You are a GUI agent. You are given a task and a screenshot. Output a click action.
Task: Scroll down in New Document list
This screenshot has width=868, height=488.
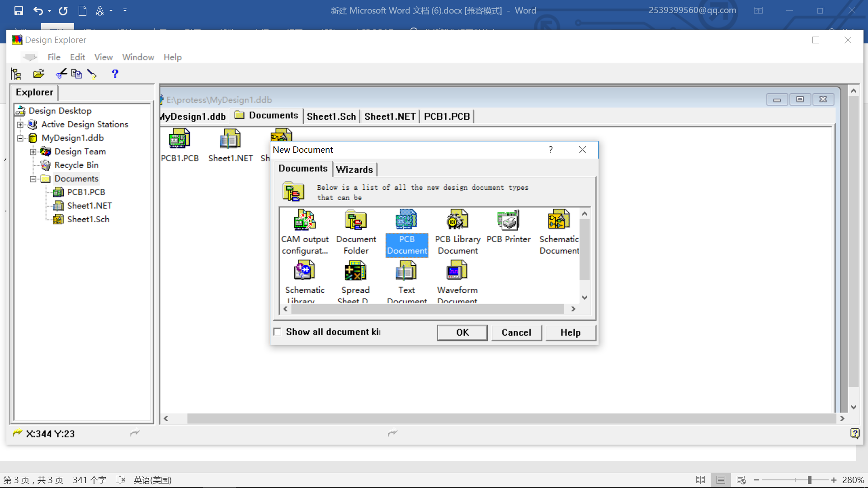pyautogui.click(x=585, y=297)
